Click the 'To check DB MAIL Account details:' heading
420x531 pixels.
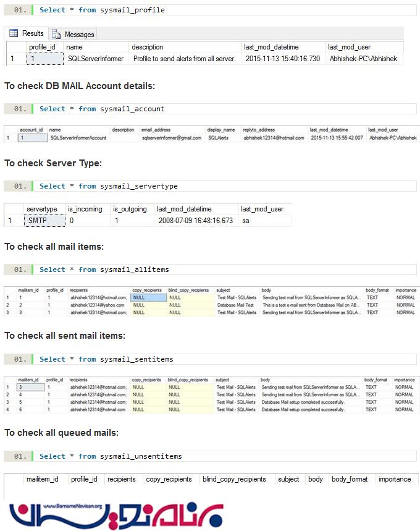pyautogui.click(x=80, y=86)
